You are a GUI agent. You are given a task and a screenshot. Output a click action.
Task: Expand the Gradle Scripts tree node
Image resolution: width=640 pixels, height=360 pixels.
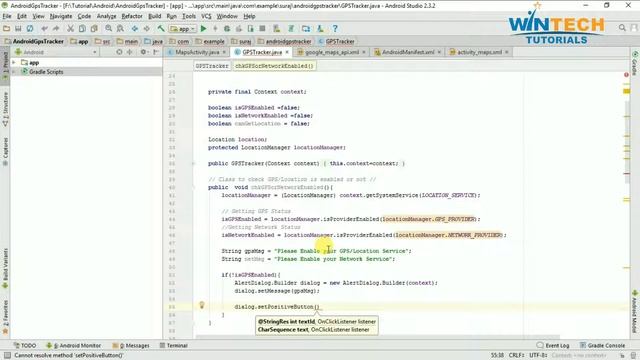[14, 71]
